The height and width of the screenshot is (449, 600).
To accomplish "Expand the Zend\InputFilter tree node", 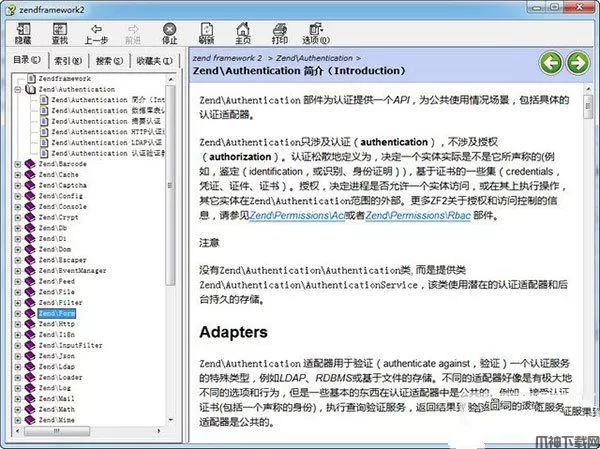I will [x=18, y=346].
